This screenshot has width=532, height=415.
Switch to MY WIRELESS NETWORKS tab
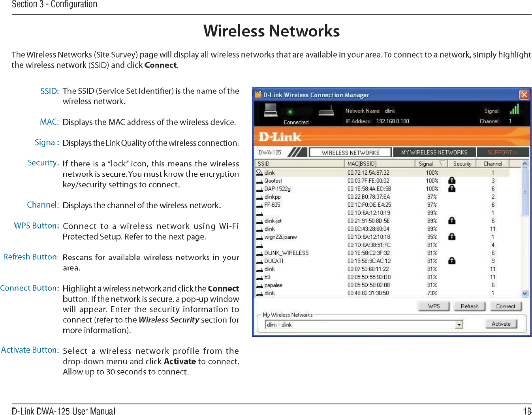click(434, 152)
